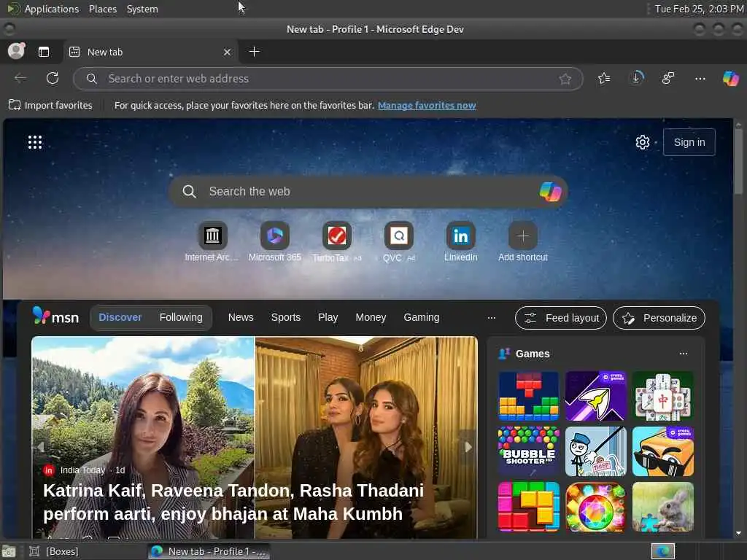
Task: Open page settings gear icon
Action: (x=642, y=142)
